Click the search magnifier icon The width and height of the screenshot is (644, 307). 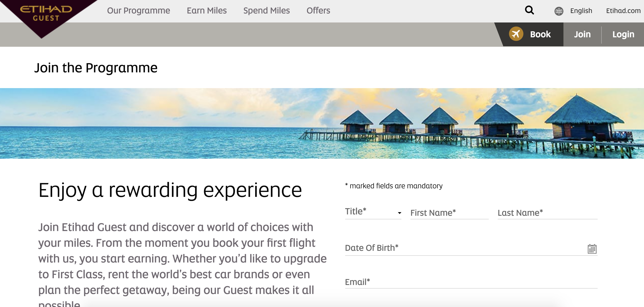point(529,10)
